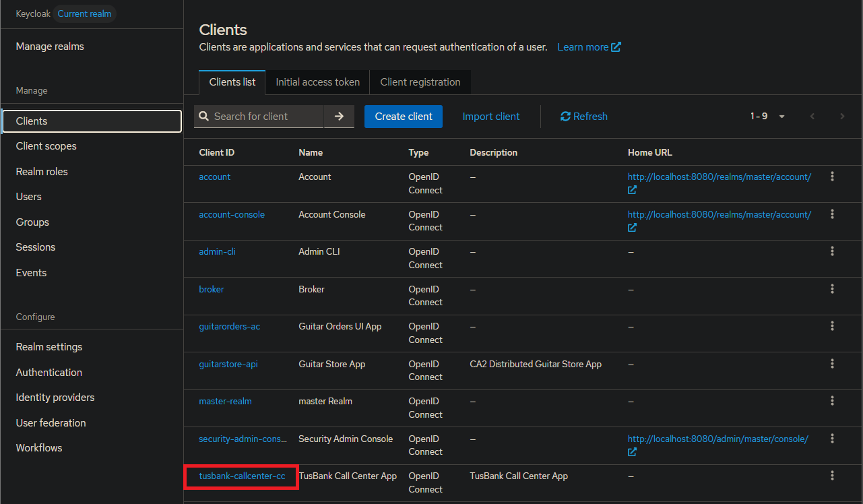
Task: Click external link icon under security-admin-console URL
Action: click(x=632, y=452)
